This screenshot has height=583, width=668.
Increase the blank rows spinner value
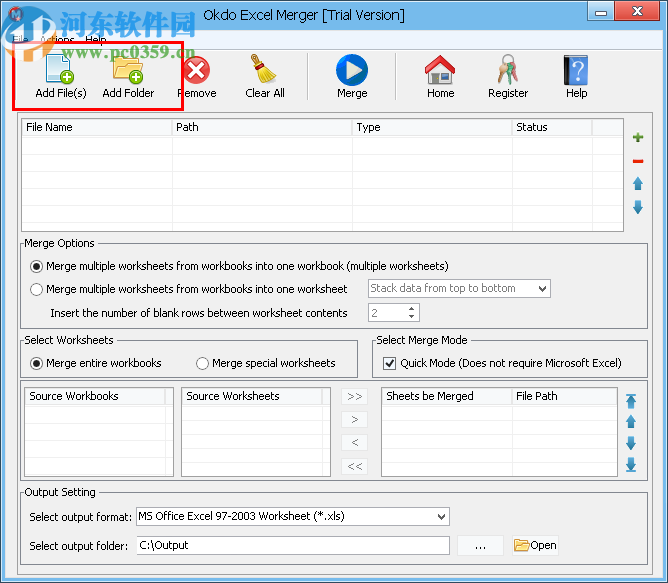(x=411, y=309)
